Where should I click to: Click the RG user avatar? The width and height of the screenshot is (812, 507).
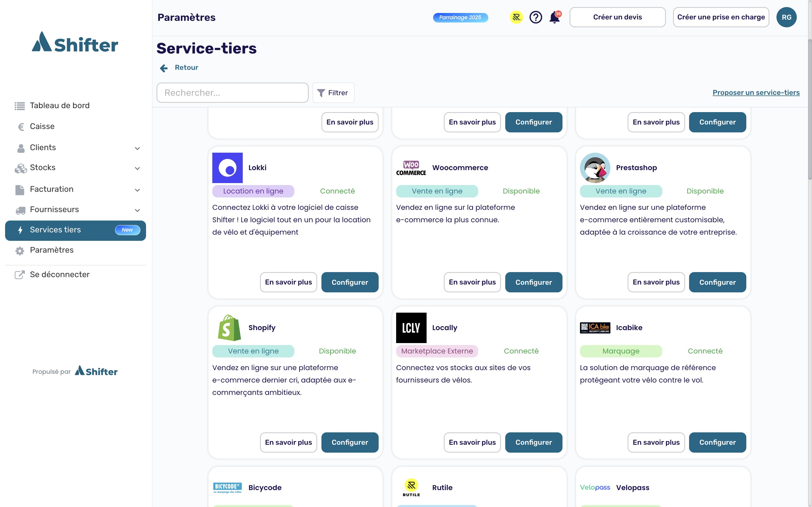pyautogui.click(x=786, y=17)
